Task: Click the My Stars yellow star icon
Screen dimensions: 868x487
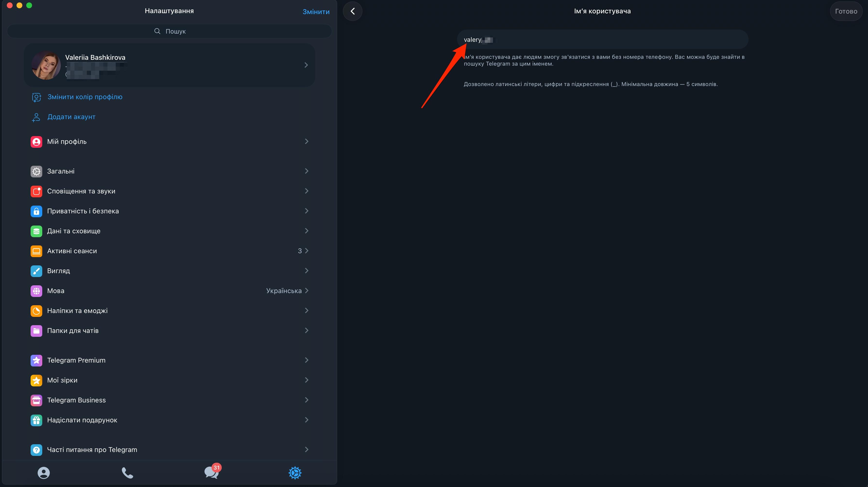Action: [x=36, y=380]
